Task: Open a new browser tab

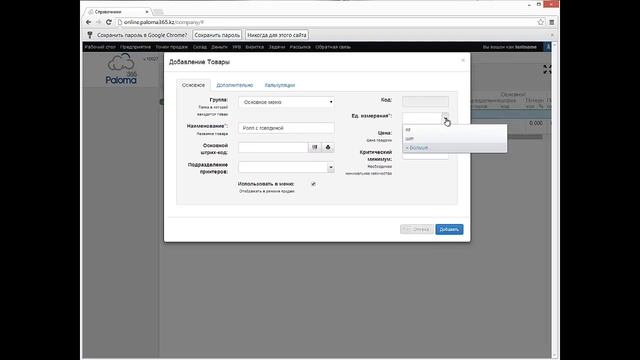Action: tap(158, 12)
